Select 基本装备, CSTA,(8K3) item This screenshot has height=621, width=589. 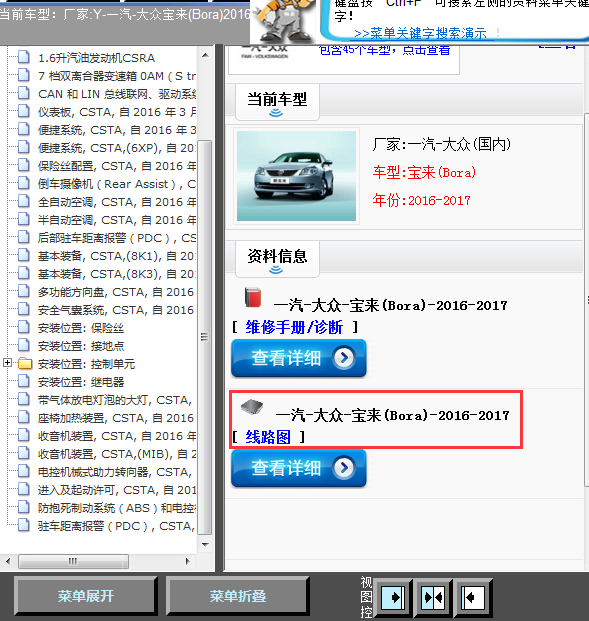click(x=117, y=274)
